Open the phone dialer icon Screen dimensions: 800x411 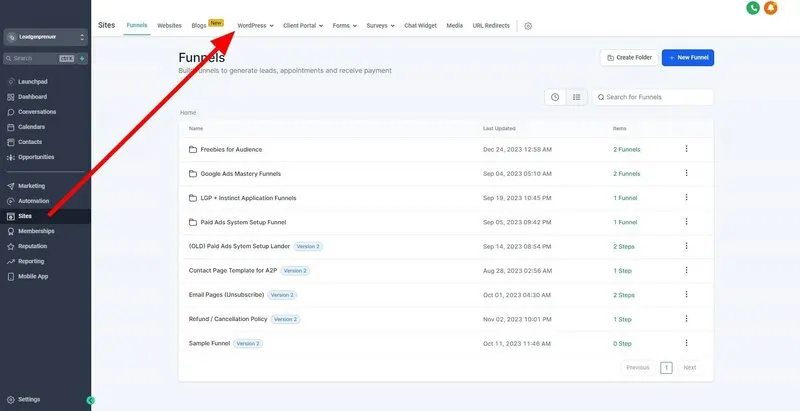[x=753, y=8]
